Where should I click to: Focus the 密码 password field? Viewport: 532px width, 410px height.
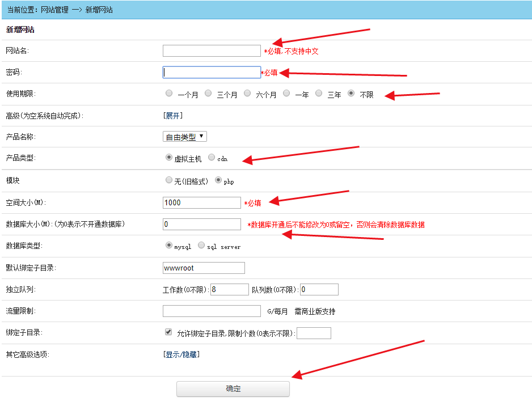[211, 73]
